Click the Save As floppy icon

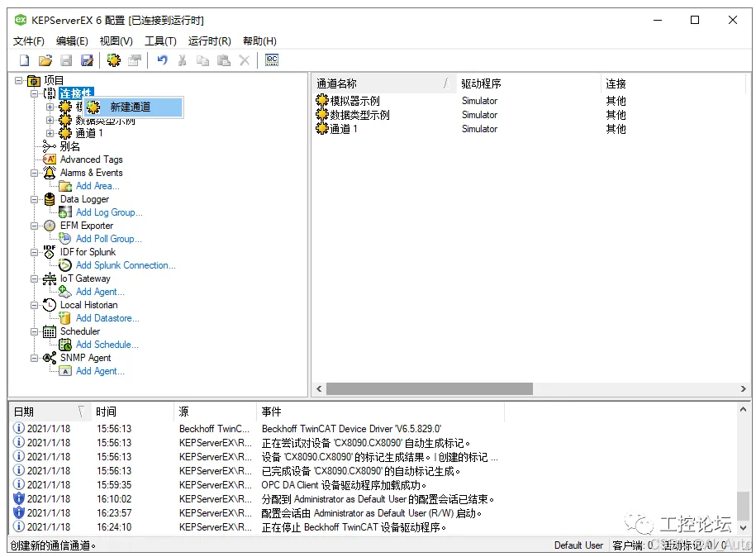pos(87,60)
